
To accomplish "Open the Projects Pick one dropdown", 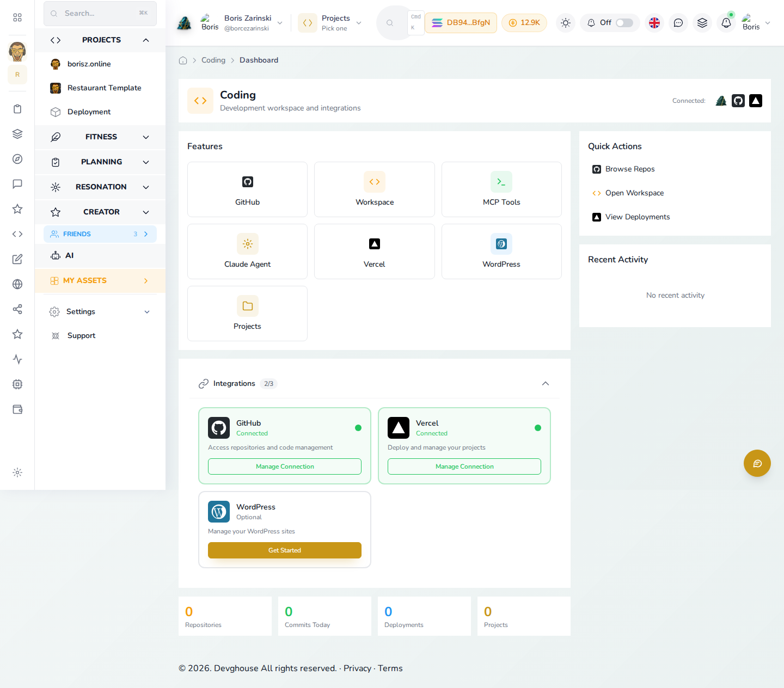I will 330,23.
